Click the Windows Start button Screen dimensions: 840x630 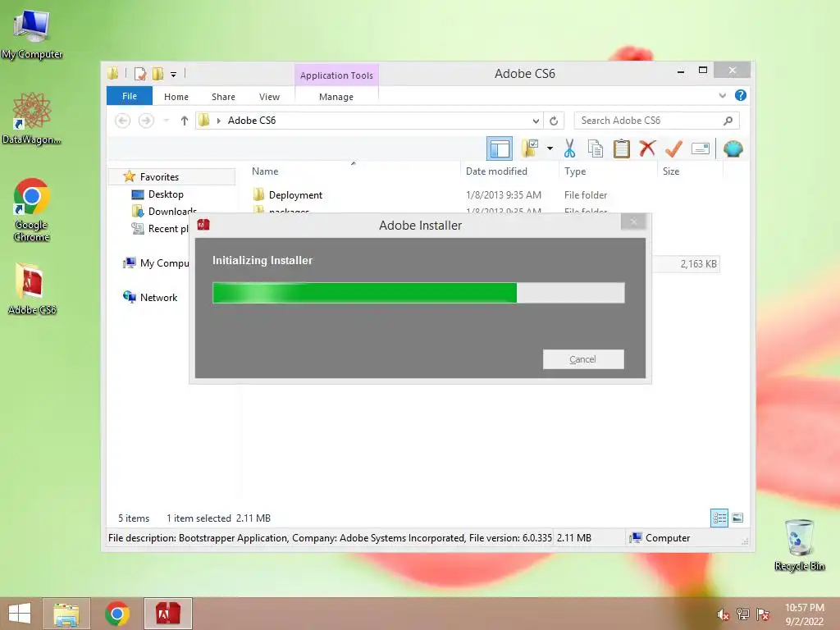tap(20, 614)
